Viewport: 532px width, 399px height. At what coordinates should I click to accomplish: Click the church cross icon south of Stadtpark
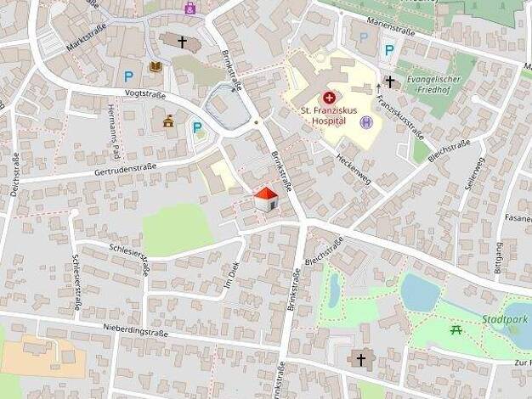[360, 359]
